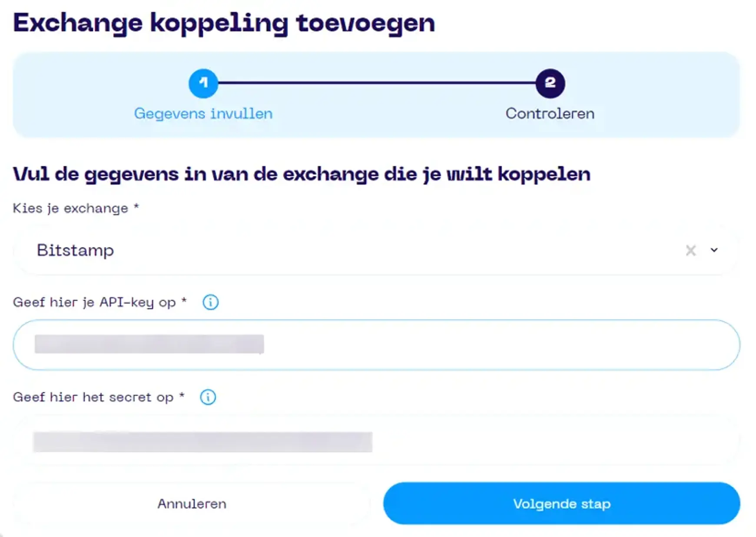Click the progress bar between steps
The width and height of the screenshot is (756, 537).
click(376, 83)
